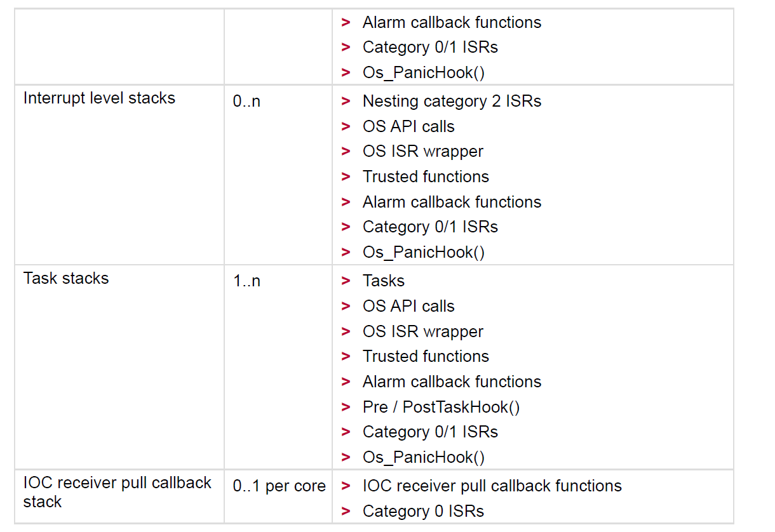Screen dimensions: 775x532
Task: Click the "0..n" count cell
Action: [x=246, y=102]
